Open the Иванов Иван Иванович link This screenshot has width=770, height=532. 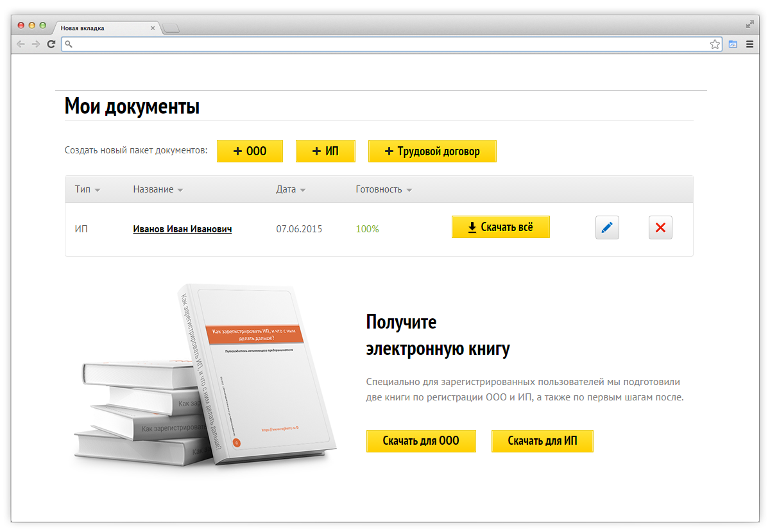(x=182, y=229)
